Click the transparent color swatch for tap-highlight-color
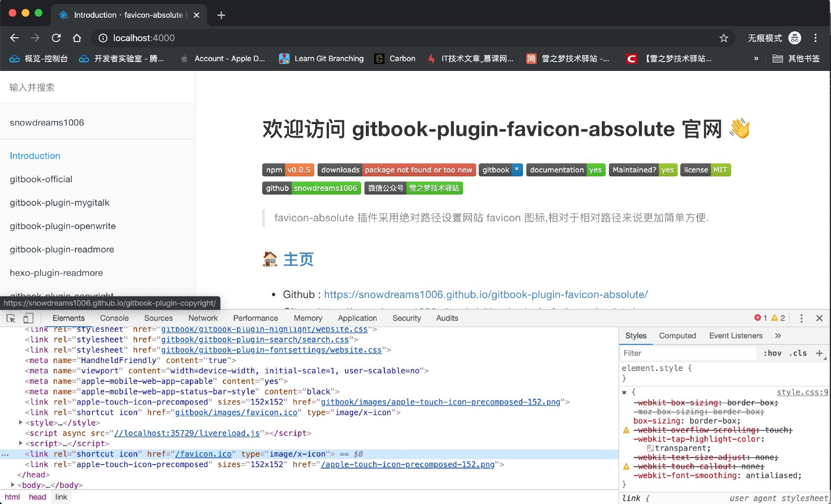This screenshot has height=504, width=831. (x=649, y=448)
